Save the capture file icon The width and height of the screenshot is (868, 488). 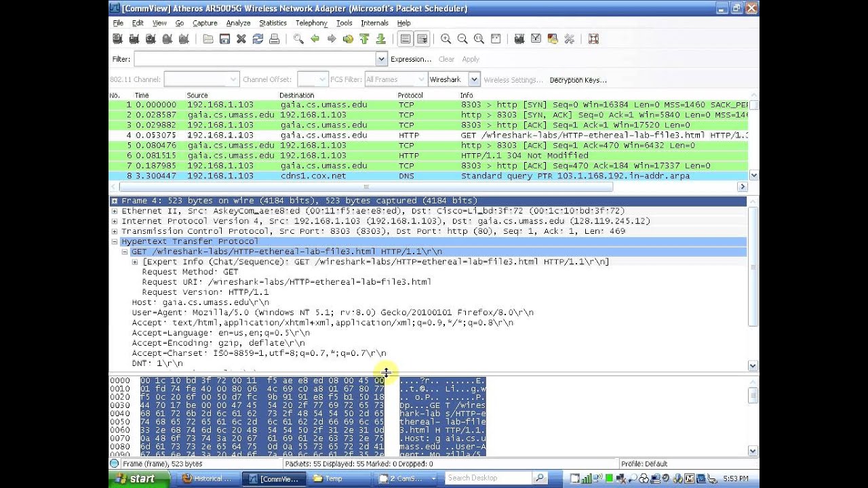(224, 39)
